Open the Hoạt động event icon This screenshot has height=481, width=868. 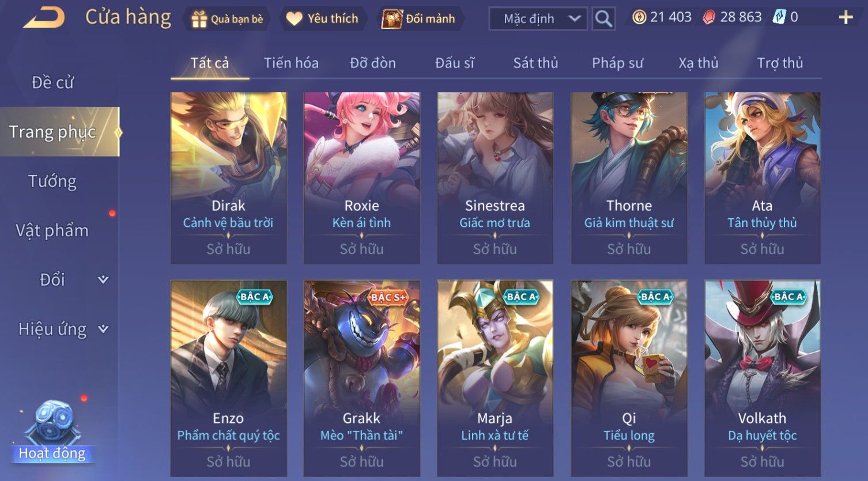click(x=52, y=433)
